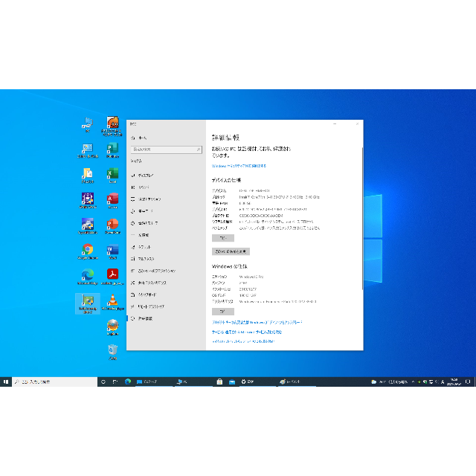This screenshot has height=476, width=476.
Task: Click rename this PC button
Action: click(231, 251)
